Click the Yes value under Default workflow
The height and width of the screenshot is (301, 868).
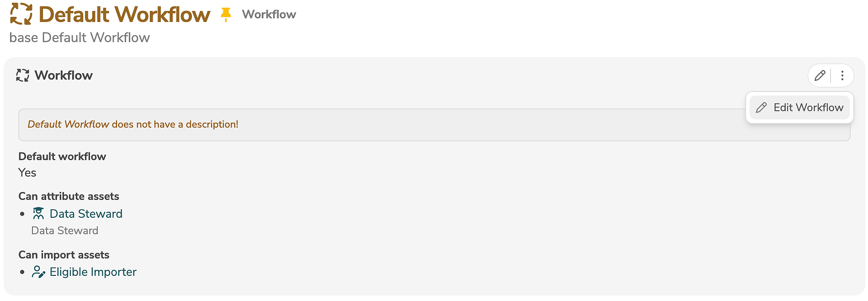(x=27, y=173)
